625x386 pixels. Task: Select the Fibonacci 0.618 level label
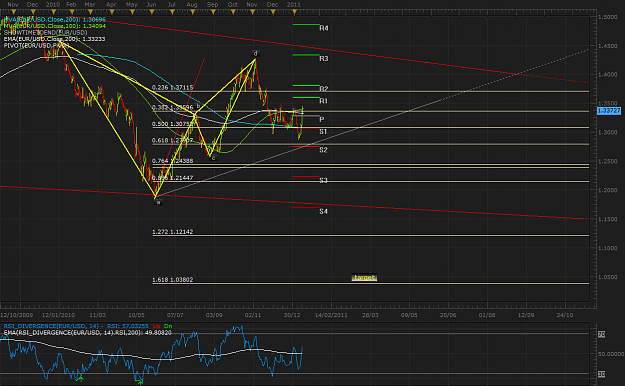(x=173, y=140)
